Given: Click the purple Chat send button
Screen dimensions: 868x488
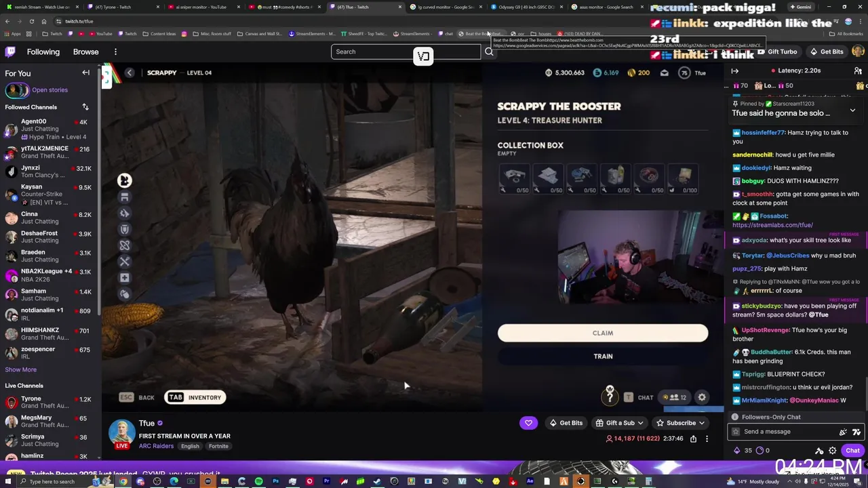Looking at the screenshot, I should pyautogui.click(x=852, y=451).
